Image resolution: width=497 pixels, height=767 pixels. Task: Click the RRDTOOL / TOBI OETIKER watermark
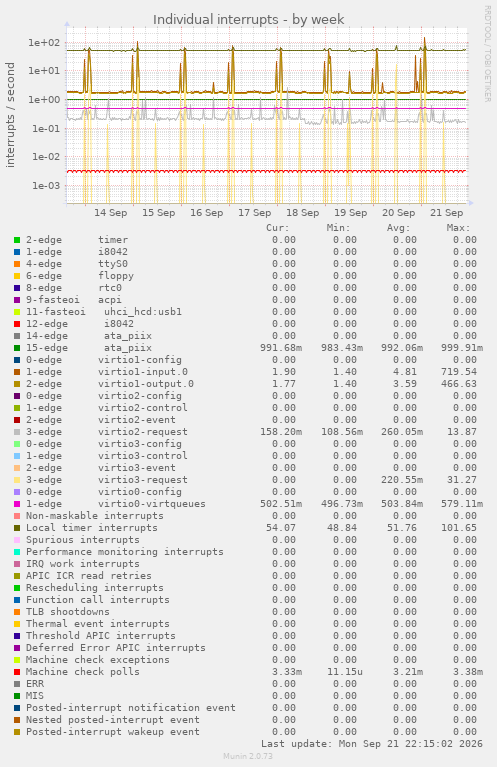pyautogui.click(x=487, y=54)
